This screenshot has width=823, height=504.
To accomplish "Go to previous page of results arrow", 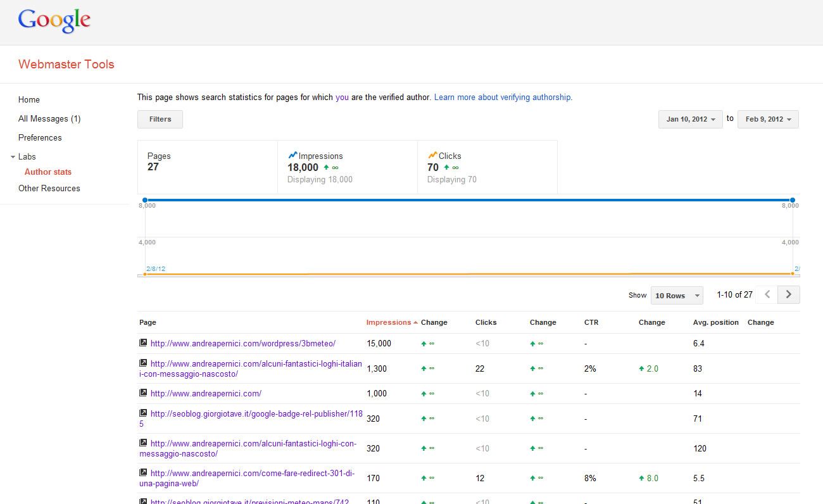I will [767, 294].
